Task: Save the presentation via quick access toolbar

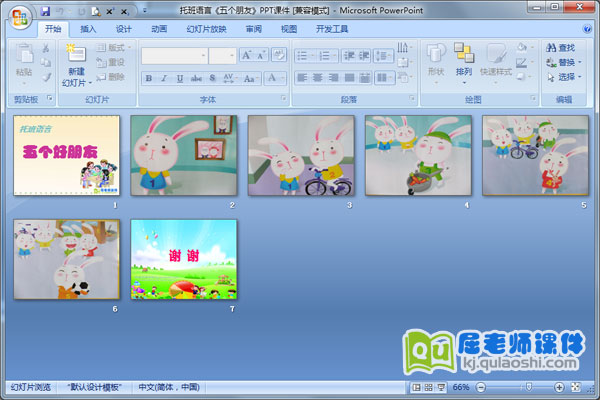Action: tap(45, 11)
